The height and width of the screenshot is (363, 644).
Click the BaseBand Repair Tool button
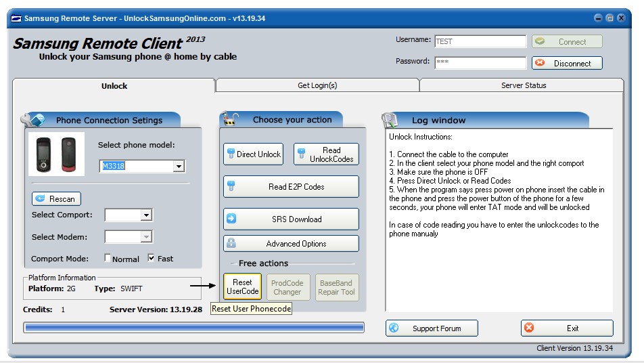click(336, 287)
